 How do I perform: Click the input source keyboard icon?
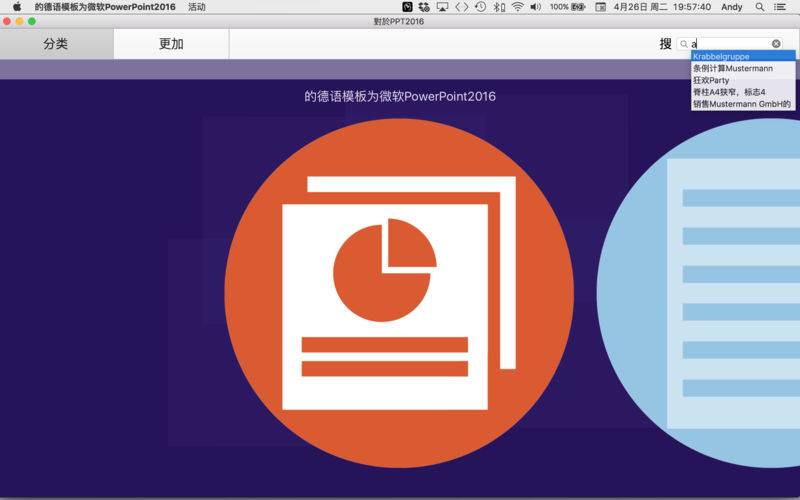(601, 7)
